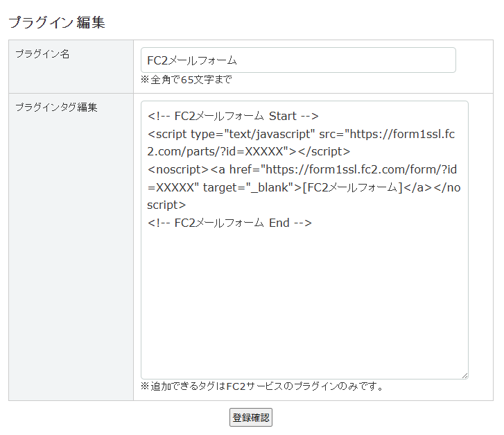Image resolution: width=504 pixels, height=435 pixels.
Task: Click the empty area below the code in the textarea
Action: tap(304, 305)
